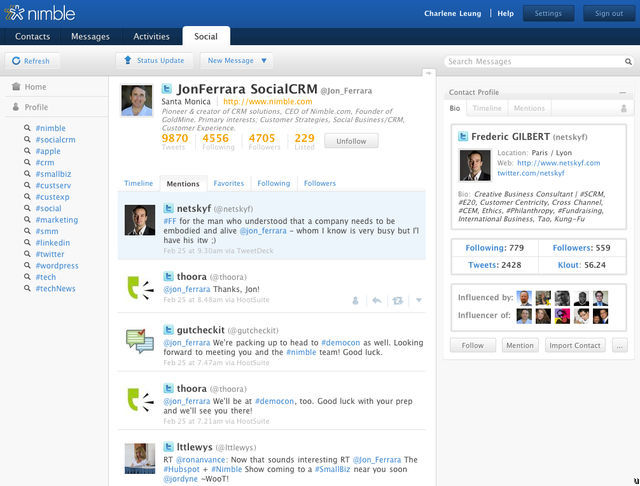Viewport: 640px width, 486px height.
Task: Click search icon next to #apple
Action: click(x=27, y=151)
